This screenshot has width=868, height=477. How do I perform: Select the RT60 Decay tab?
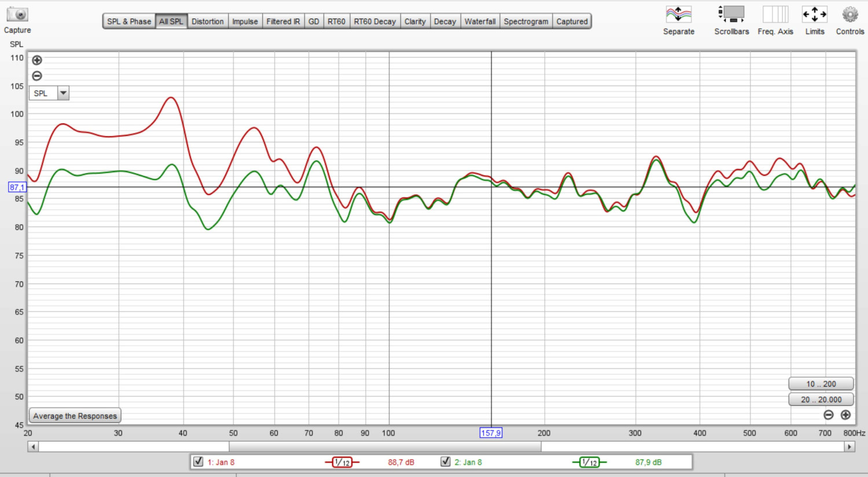pos(374,21)
